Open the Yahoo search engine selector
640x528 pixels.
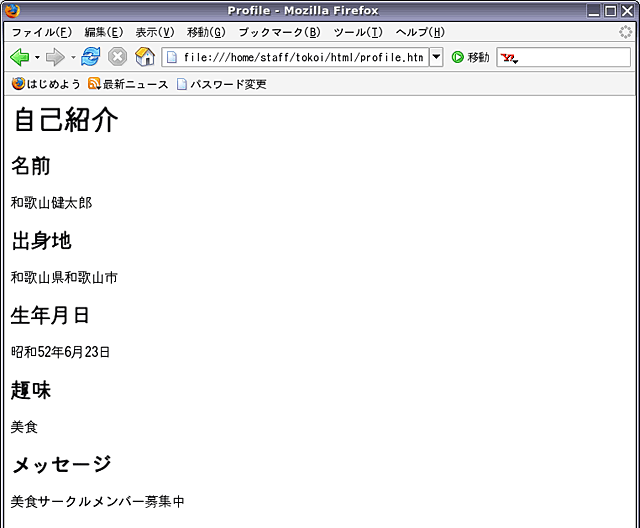tap(509, 58)
